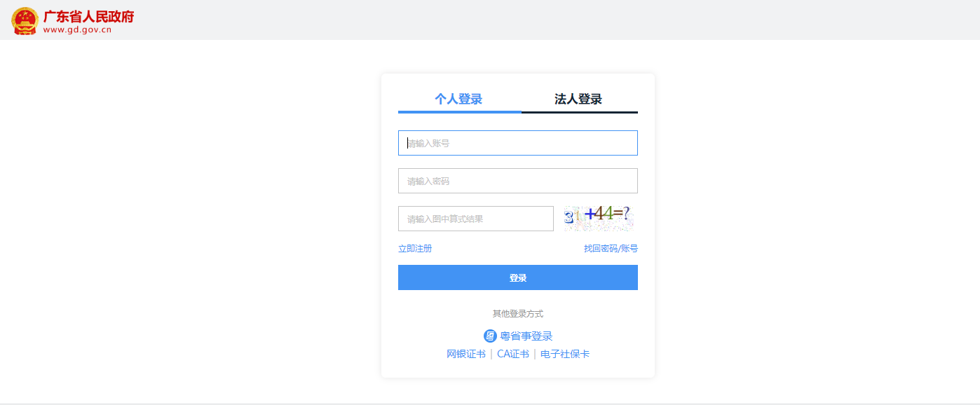Click the 粤省事 circular blue icon
This screenshot has width=980, height=405.
point(491,336)
